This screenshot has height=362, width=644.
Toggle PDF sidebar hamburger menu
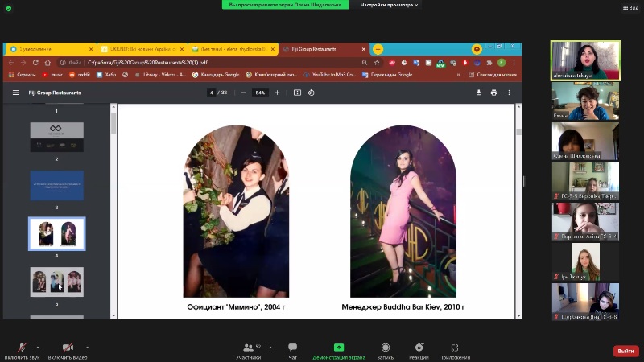click(15, 93)
